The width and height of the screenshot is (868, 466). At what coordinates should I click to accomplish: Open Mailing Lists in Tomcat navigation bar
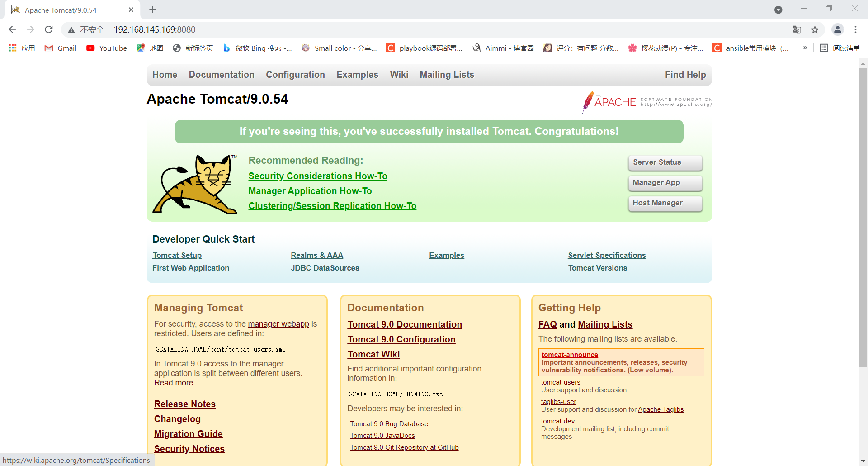447,75
